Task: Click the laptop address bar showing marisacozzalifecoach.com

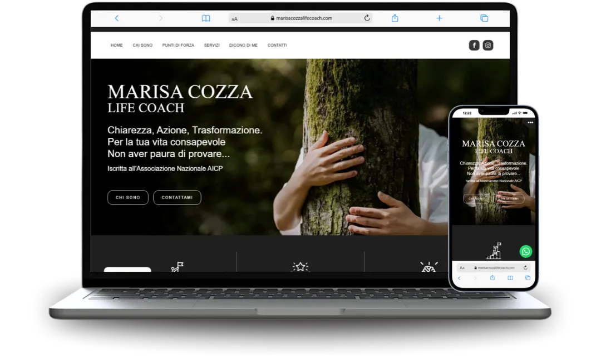Action: 303,18
